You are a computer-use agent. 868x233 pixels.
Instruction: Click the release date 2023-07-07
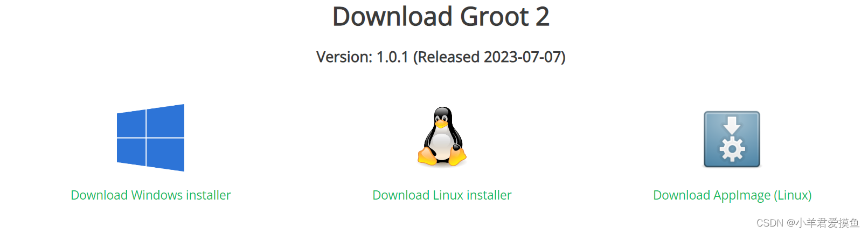point(522,57)
